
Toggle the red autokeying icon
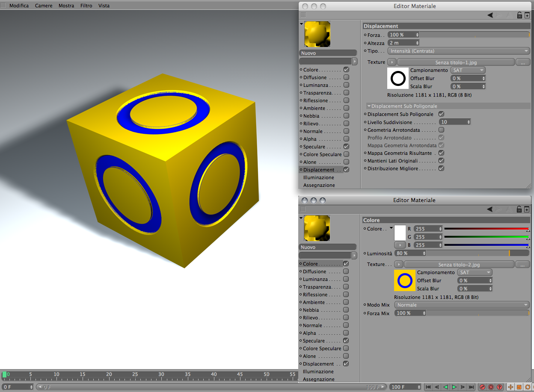(x=491, y=387)
